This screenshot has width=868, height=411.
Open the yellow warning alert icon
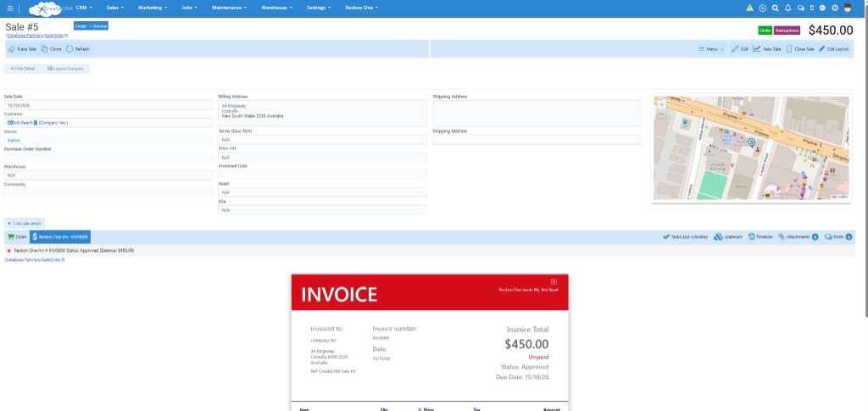[749, 8]
